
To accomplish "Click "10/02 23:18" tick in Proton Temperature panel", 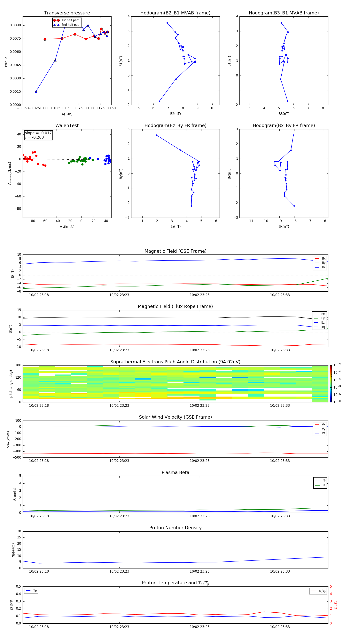I will pyautogui.click(x=39, y=627).
